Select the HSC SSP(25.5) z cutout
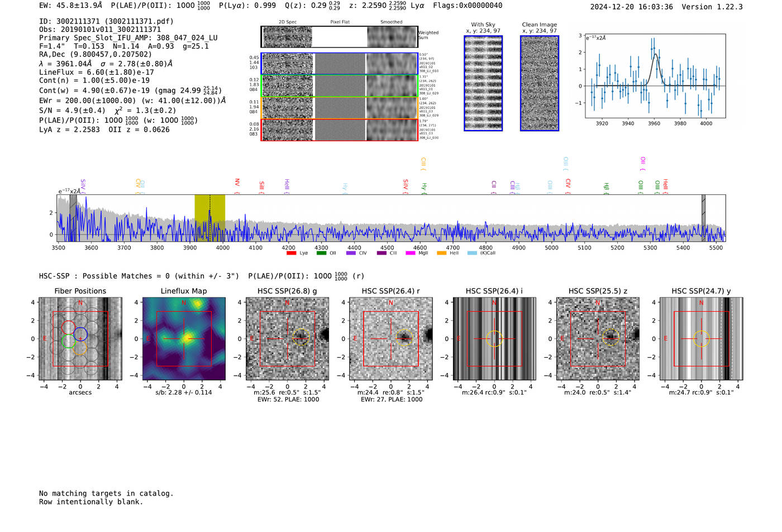The height and width of the screenshot is (532, 782). point(598,339)
